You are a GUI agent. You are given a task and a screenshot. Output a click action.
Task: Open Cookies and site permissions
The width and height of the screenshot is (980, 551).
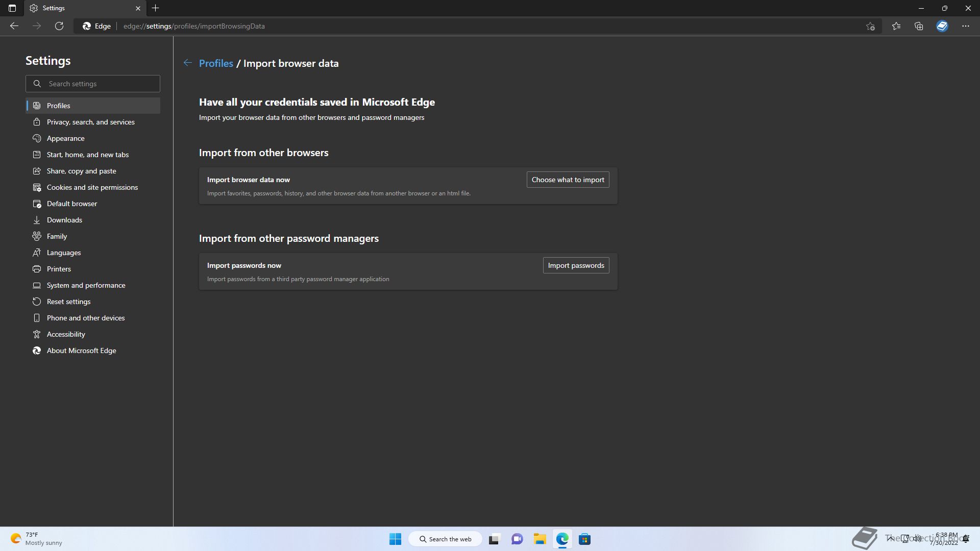coord(93,187)
